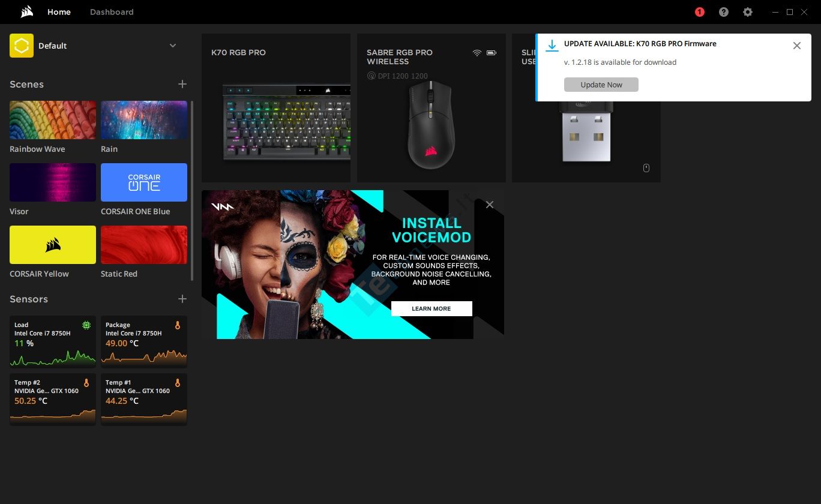Open the Temp #2 GTX 1060 sensor
The image size is (821, 504).
(x=53, y=399)
